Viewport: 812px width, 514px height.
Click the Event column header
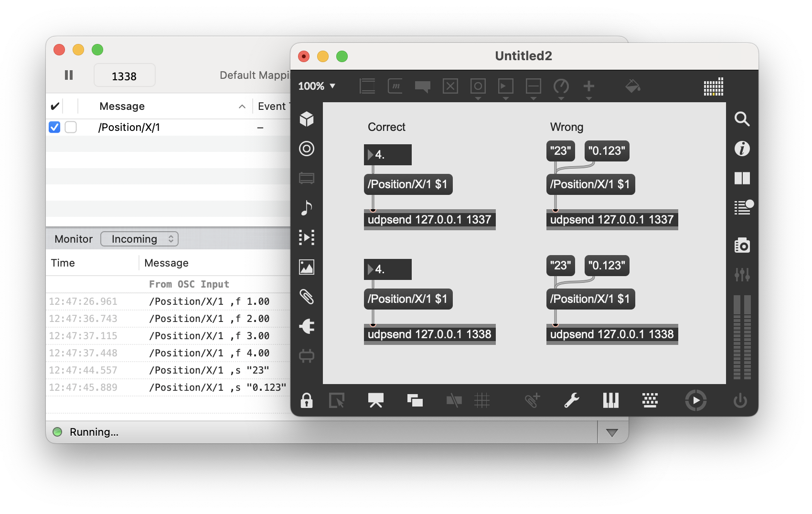[272, 106]
